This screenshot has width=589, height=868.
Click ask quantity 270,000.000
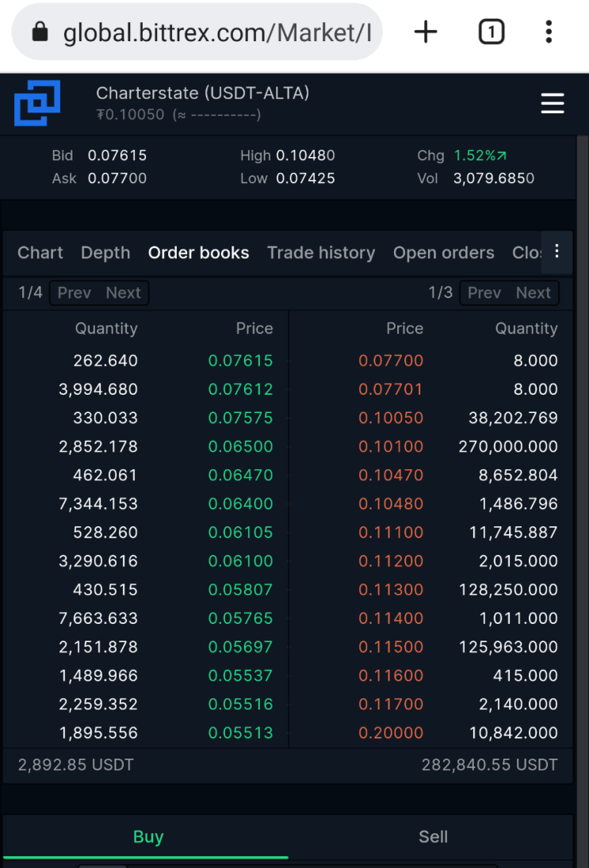click(508, 447)
